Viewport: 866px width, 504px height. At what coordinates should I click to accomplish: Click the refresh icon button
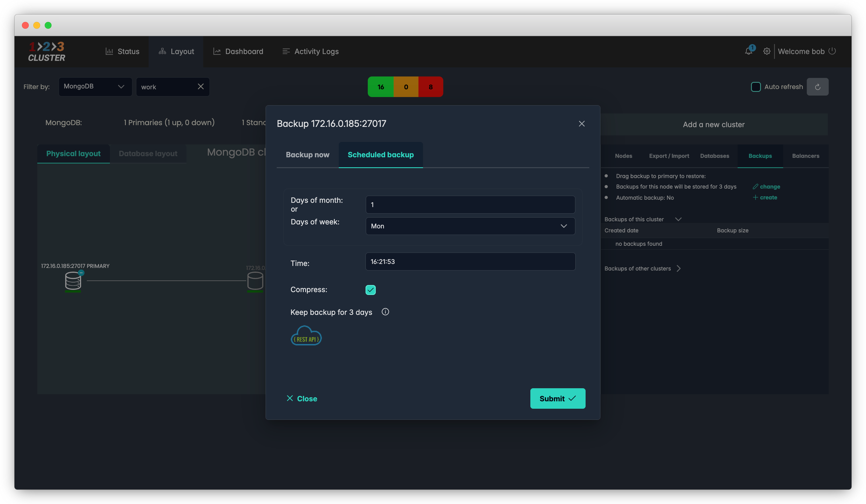coord(817,87)
